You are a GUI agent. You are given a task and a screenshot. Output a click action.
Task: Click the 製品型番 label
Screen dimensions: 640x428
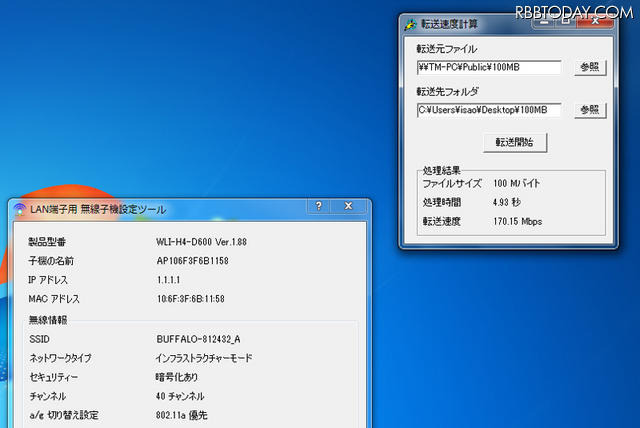(x=47, y=242)
